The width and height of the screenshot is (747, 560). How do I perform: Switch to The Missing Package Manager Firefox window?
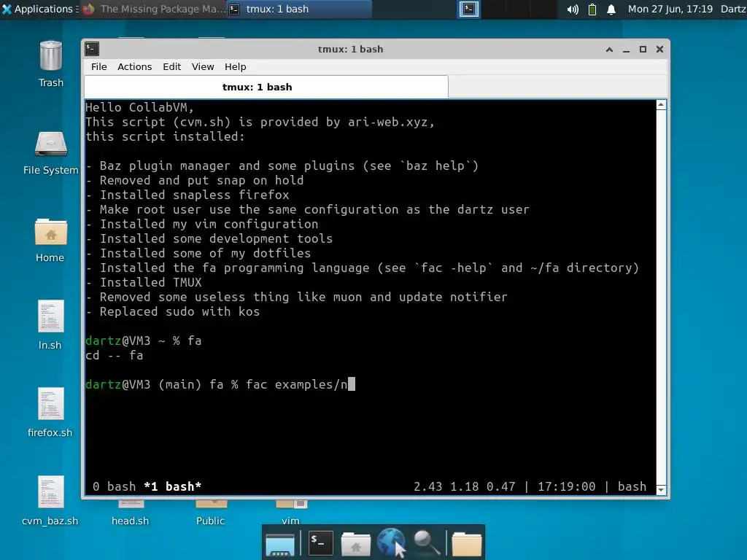pyautogui.click(x=153, y=9)
